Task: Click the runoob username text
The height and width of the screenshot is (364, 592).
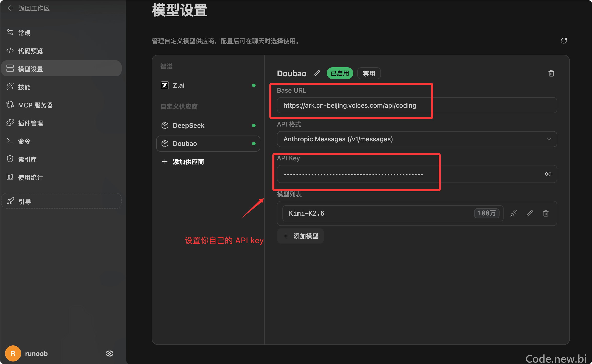Action: [x=36, y=353]
